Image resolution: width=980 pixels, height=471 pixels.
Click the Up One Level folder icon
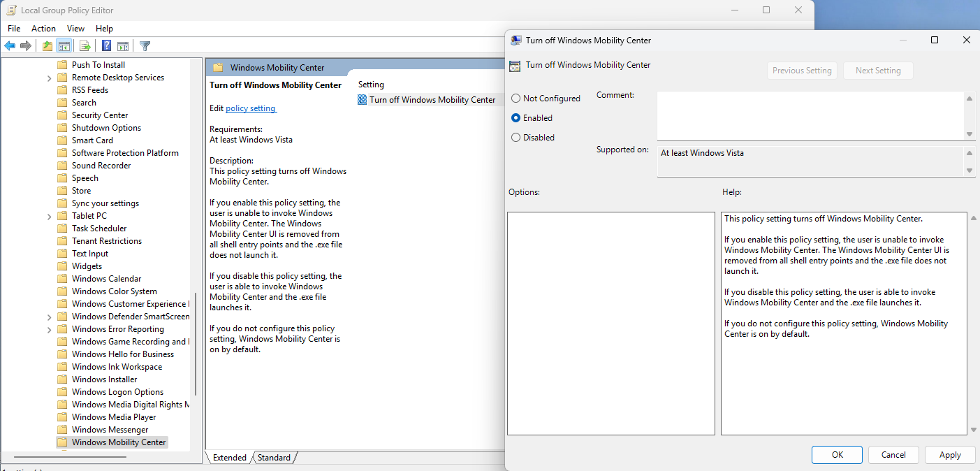click(47, 46)
